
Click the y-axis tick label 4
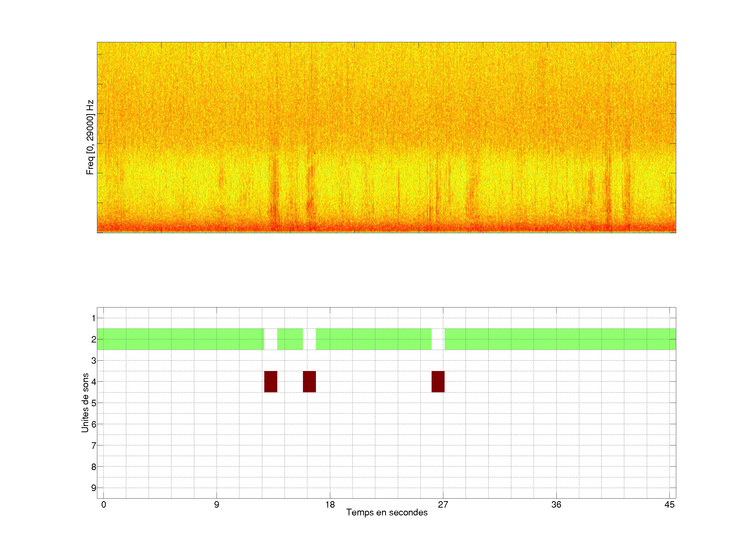[x=94, y=382]
